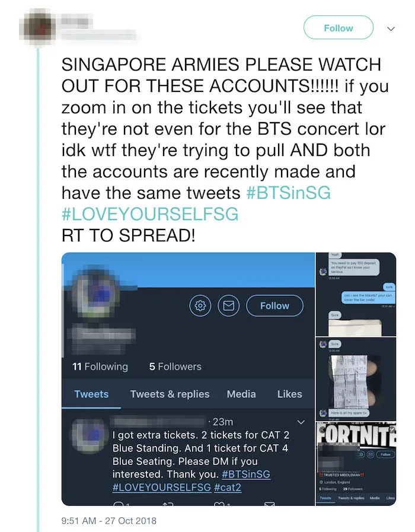Viewport: 415px width, 532px height.
Task: Toggle Follow on the dark embedded profile
Action: click(275, 305)
